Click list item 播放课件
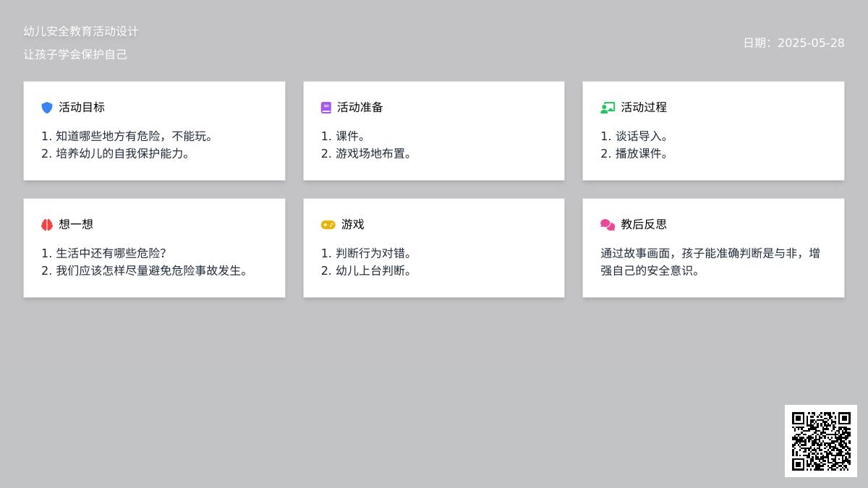 coord(641,153)
